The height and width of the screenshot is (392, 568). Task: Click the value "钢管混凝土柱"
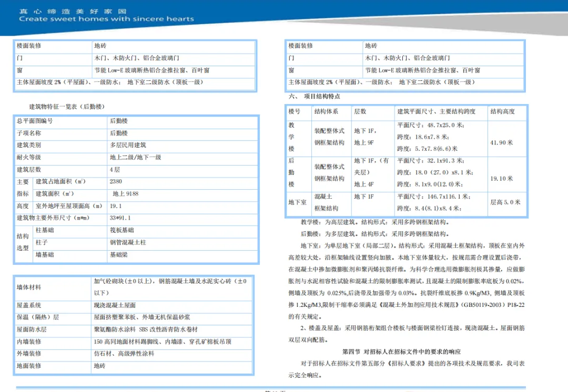[x=128, y=243]
